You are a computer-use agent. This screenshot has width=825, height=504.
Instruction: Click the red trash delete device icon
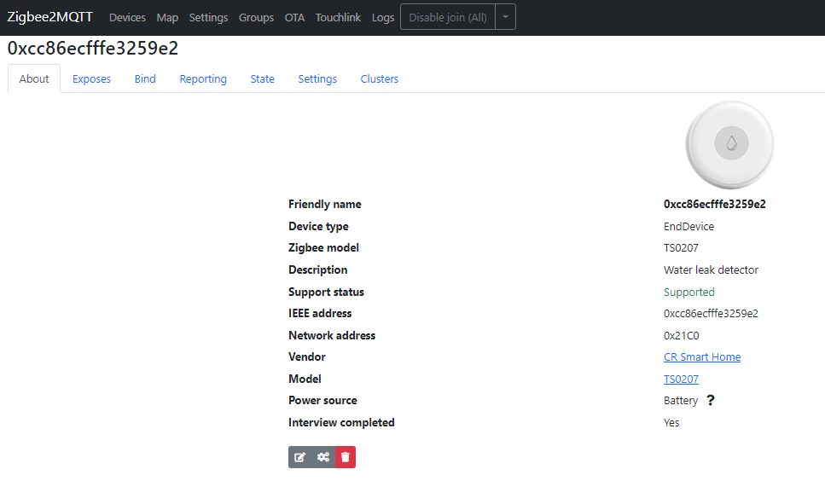tap(346, 457)
